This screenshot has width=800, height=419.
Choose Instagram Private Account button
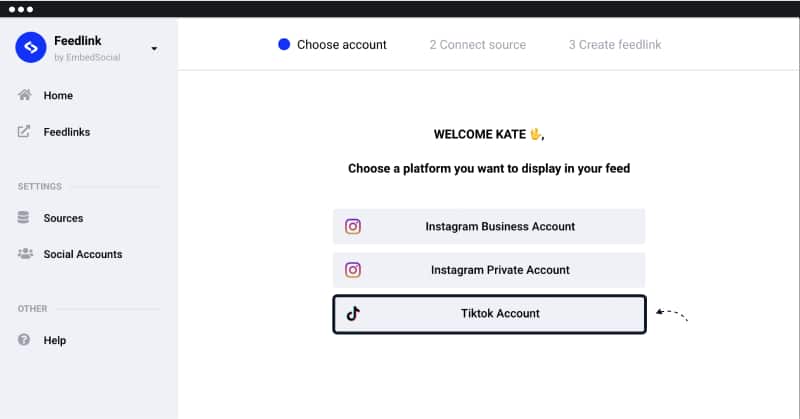[x=489, y=270]
